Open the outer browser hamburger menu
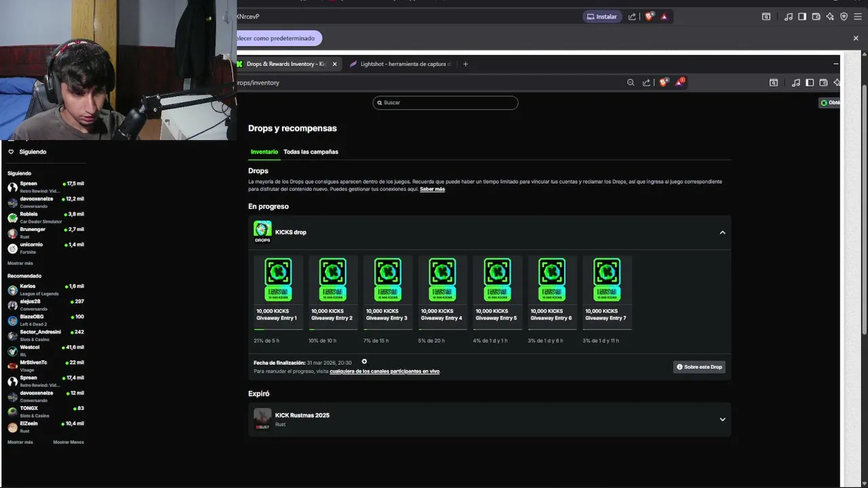The image size is (868, 488). click(857, 16)
